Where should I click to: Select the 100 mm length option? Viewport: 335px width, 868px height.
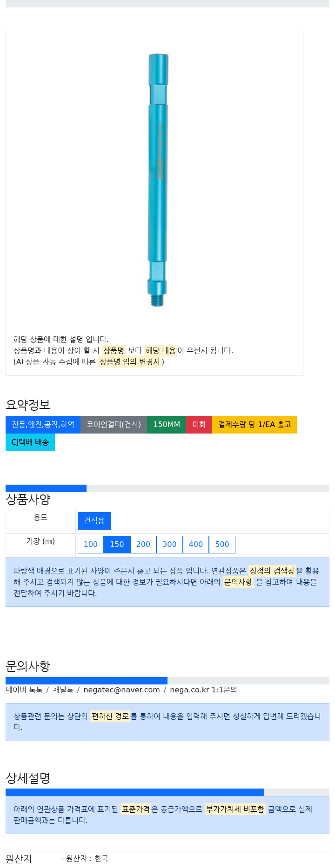[x=91, y=544]
